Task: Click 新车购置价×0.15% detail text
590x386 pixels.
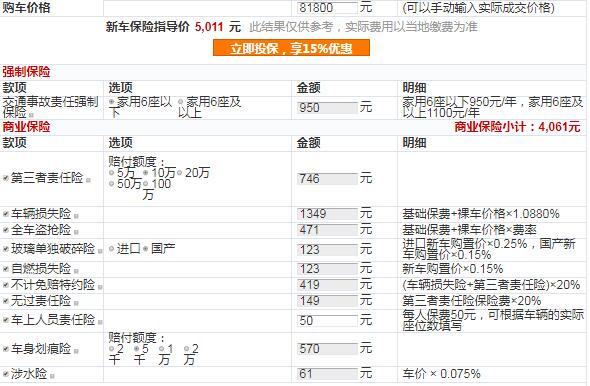Action: 453,269
